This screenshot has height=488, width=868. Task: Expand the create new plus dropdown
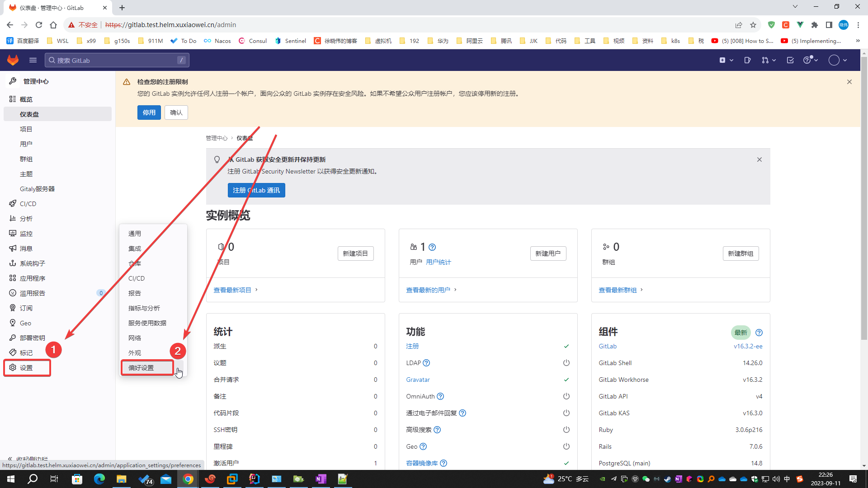pos(726,60)
